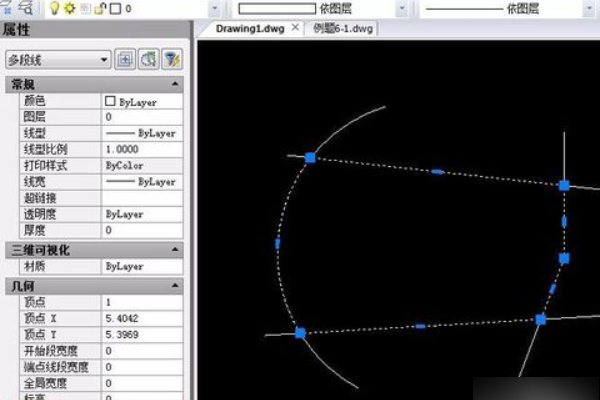Viewport: 600px width, 400px height.
Task: Click the bottom-right polyline vertex grip
Action: coord(541,319)
